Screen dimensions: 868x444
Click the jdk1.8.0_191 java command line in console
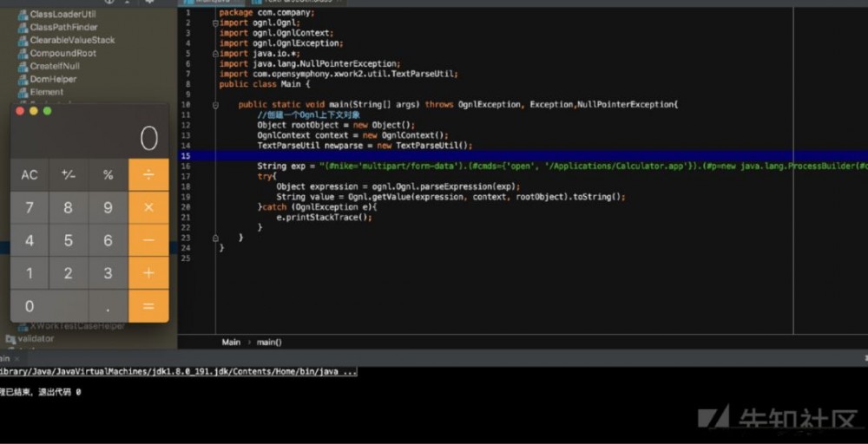178,371
